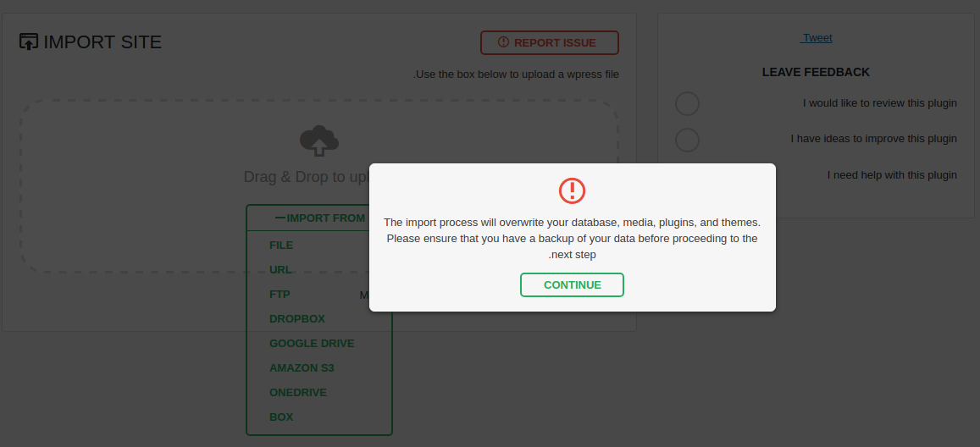Select DROPBOX import option
Image resolution: width=980 pixels, height=447 pixels.
(296, 319)
